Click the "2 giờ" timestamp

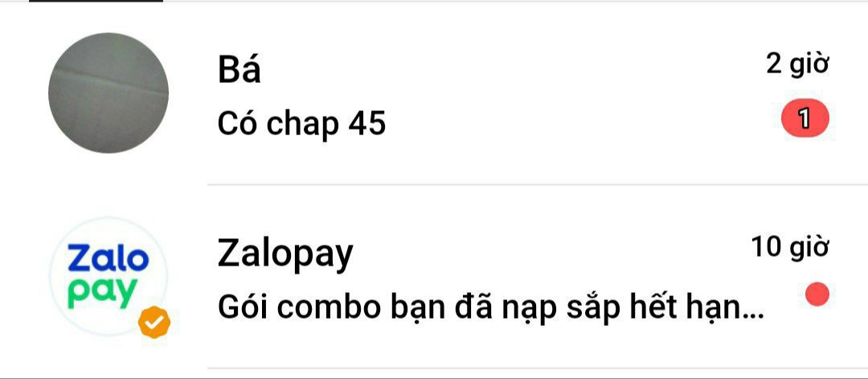798,64
